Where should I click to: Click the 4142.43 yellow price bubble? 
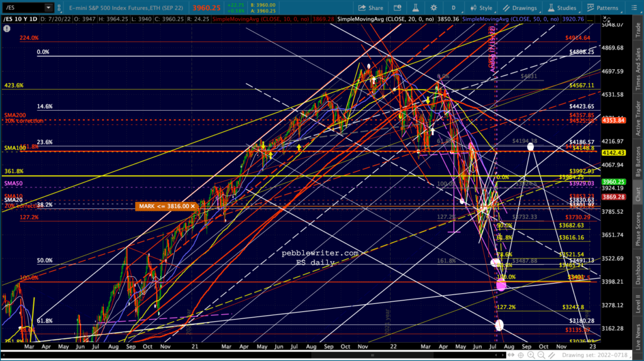point(614,153)
